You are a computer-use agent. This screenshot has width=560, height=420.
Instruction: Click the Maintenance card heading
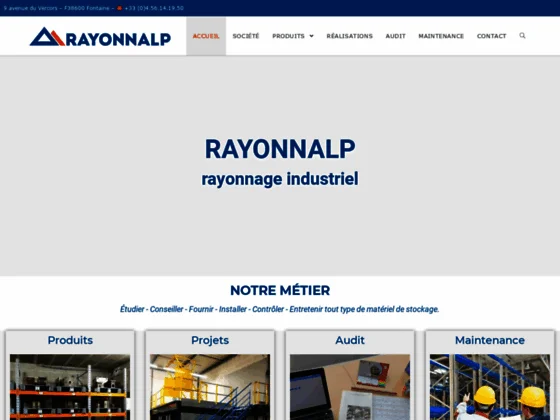pyautogui.click(x=490, y=340)
